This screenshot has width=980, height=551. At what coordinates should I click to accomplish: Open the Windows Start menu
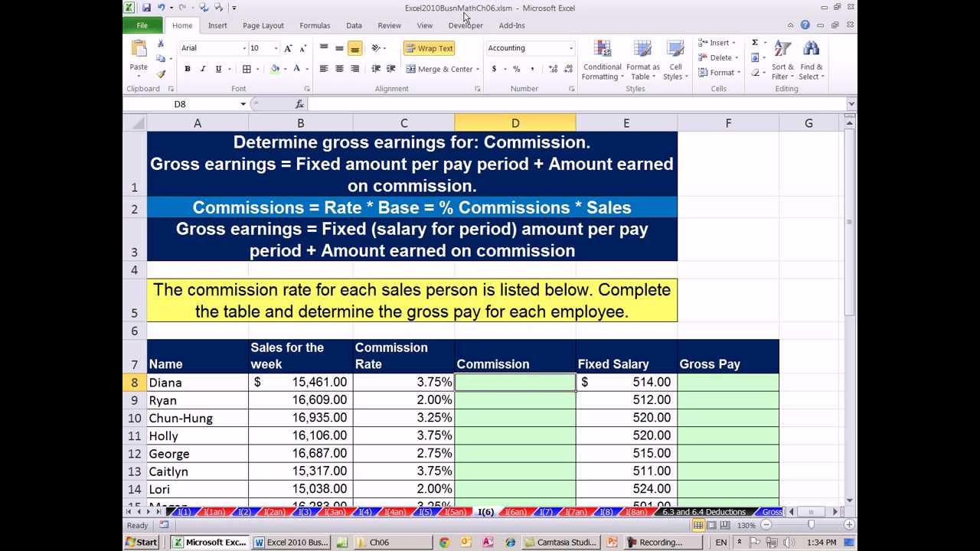pyautogui.click(x=142, y=543)
